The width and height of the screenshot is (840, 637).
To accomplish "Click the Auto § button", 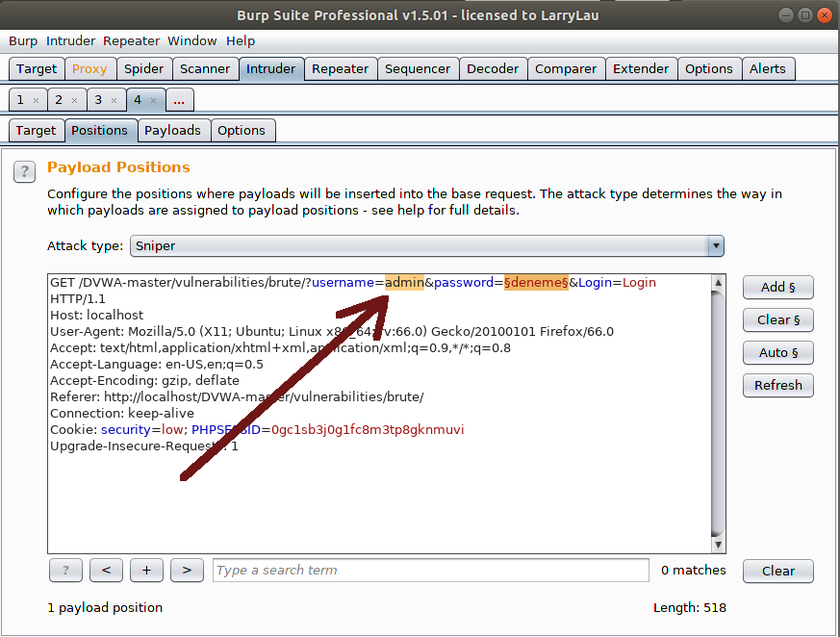I will pyautogui.click(x=777, y=352).
